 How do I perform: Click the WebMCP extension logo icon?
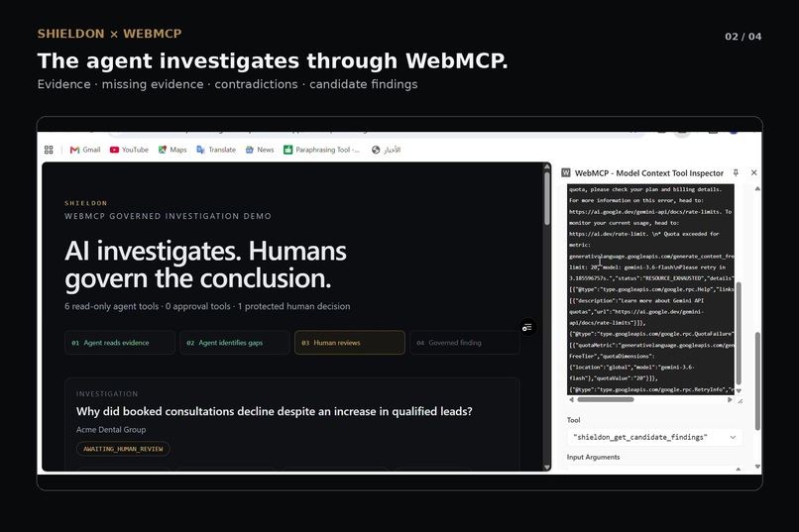pyautogui.click(x=566, y=173)
